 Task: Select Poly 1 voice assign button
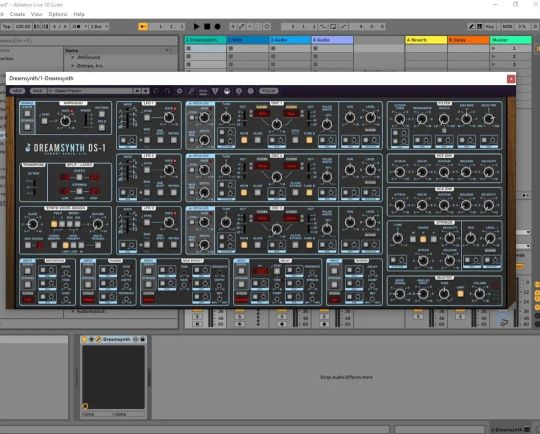tap(54, 224)
